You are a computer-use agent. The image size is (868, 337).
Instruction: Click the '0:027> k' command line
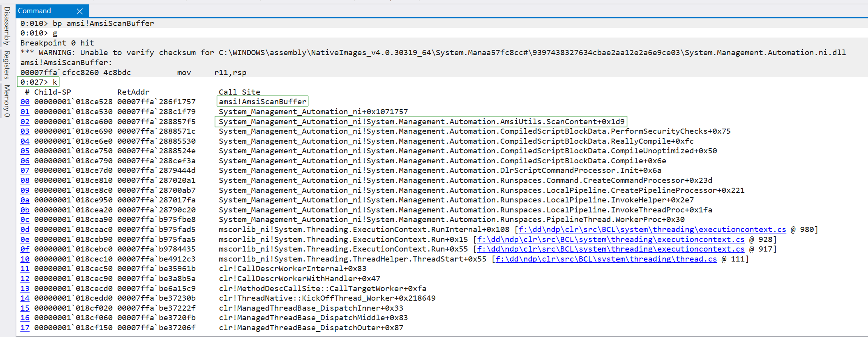pyautogui.click(x=38, y=82)
